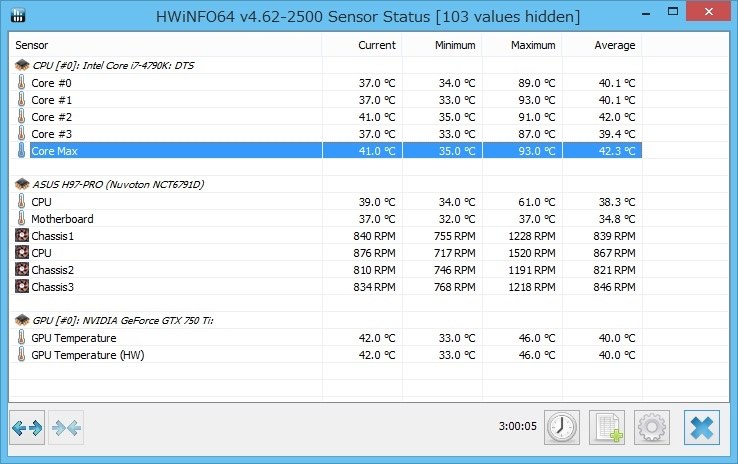
Task: Select the CPU [#0] Intel Core i7-4790K header
Action: click(113, 65)
